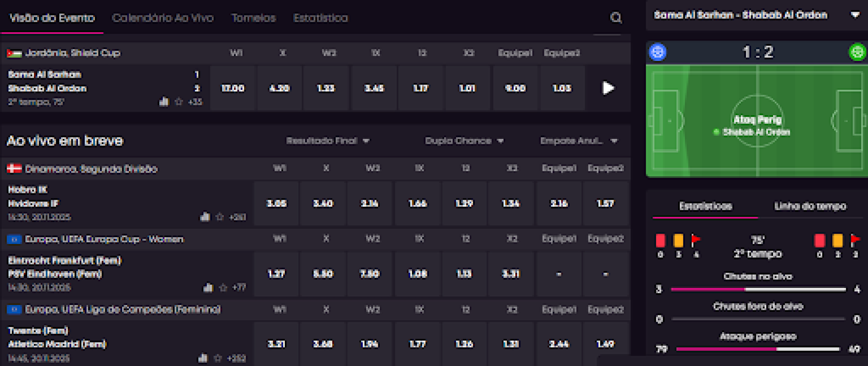Star the Hobro IK vs Hvidovre match
Screen dimensions: 868x366
[220, 217]
